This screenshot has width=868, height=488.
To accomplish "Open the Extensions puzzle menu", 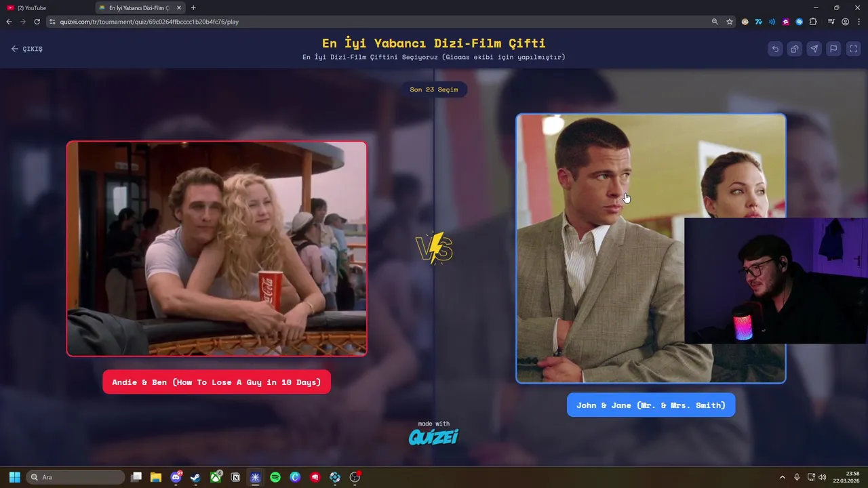I will pyautogui.click(x=813, y=22).
